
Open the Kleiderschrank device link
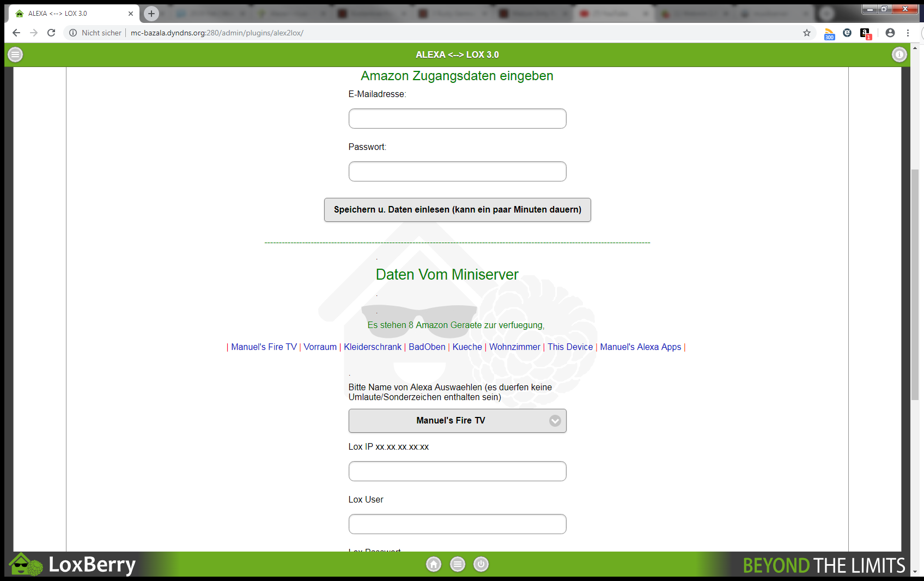click(x=373, y=347)
